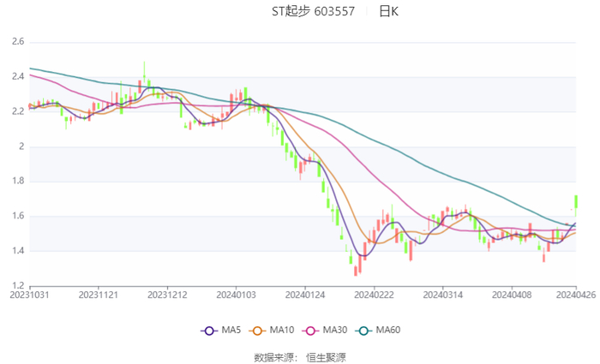Select the 20240103 date on x-axis
The image size is (600, 364).
(236, 294)
